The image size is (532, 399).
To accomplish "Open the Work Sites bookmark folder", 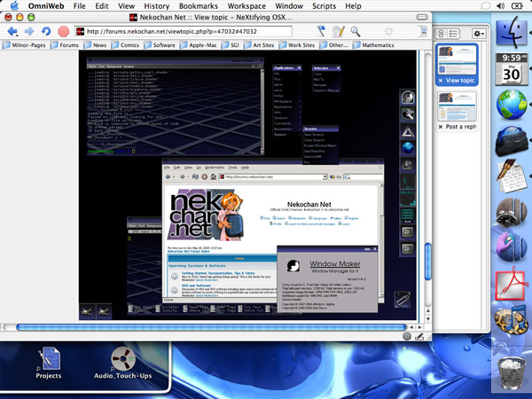I will 297,45.
